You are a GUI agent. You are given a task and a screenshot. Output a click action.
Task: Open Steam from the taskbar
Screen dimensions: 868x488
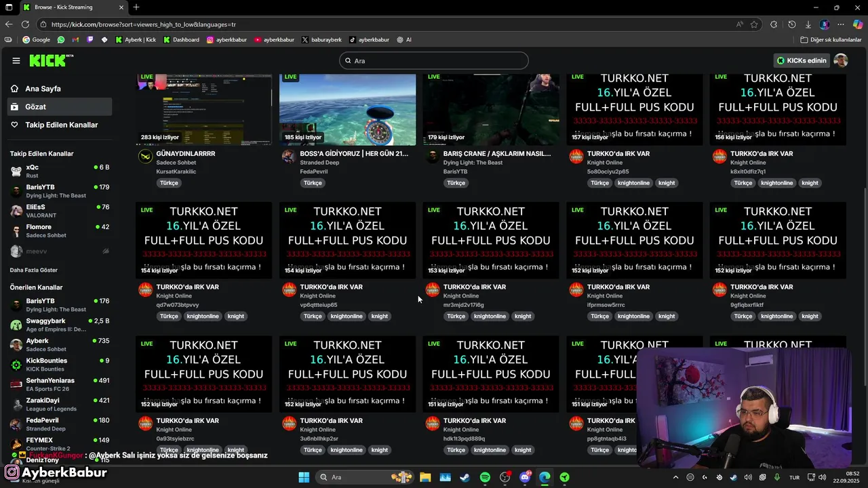(x=465, y=477)
